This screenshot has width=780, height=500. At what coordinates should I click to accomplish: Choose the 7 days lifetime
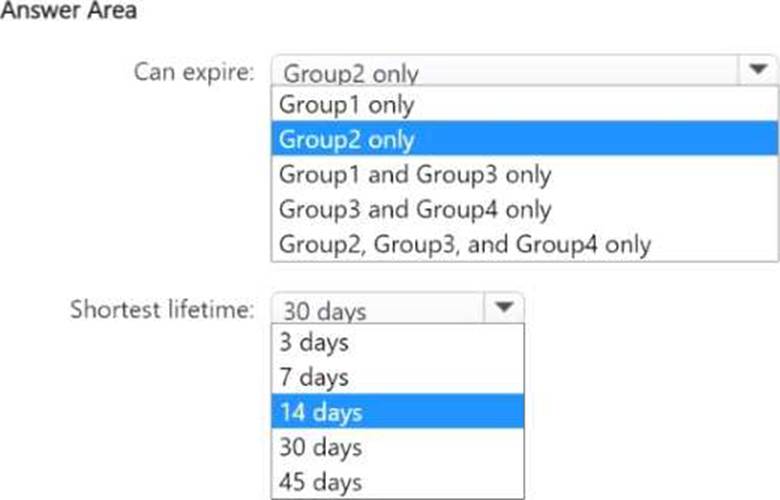pyautogui.click(x=397, y=377)
